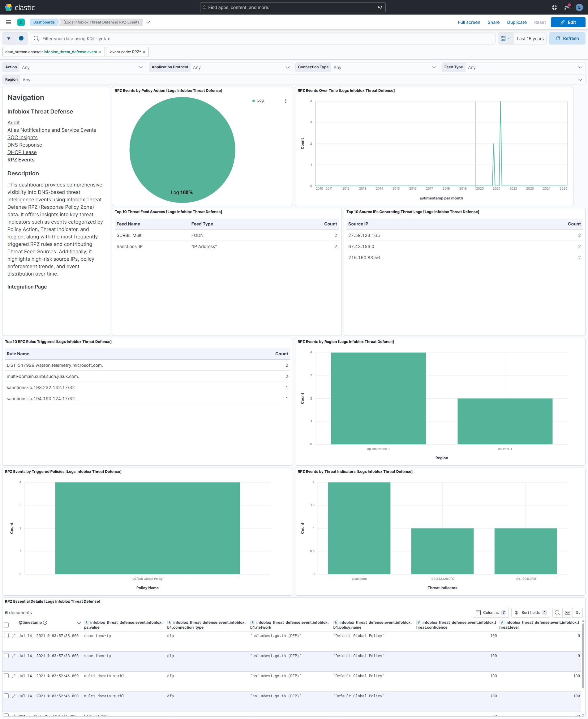Open the DNS Response link
The height and width of the screenshot is (719, 588).
[25, 145]
